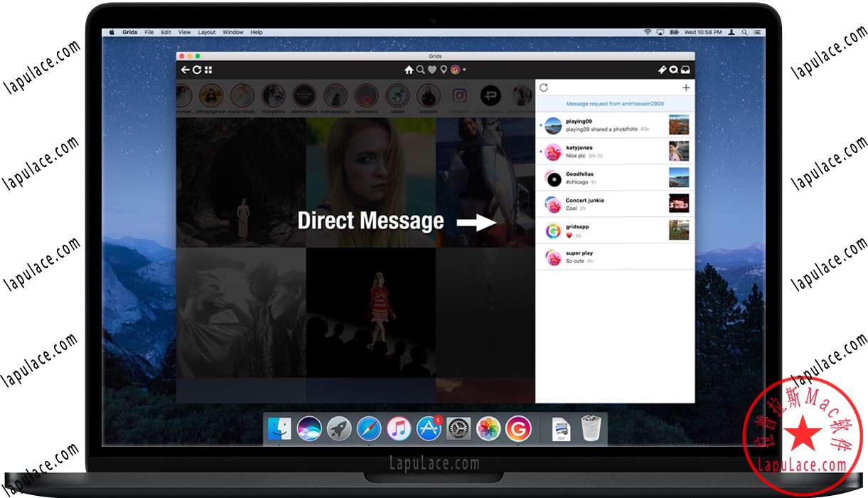Refresh the Direct Message list icon
The width and height of the screenshot is (868, 498).
(542, 87)
